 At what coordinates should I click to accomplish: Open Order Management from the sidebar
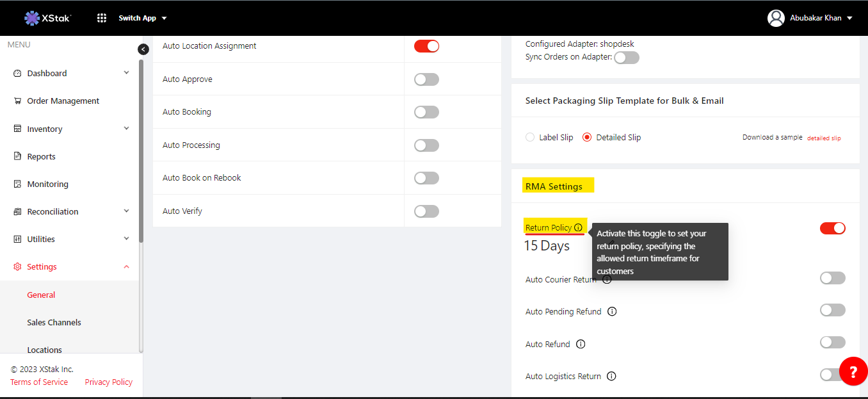[63, 101]
